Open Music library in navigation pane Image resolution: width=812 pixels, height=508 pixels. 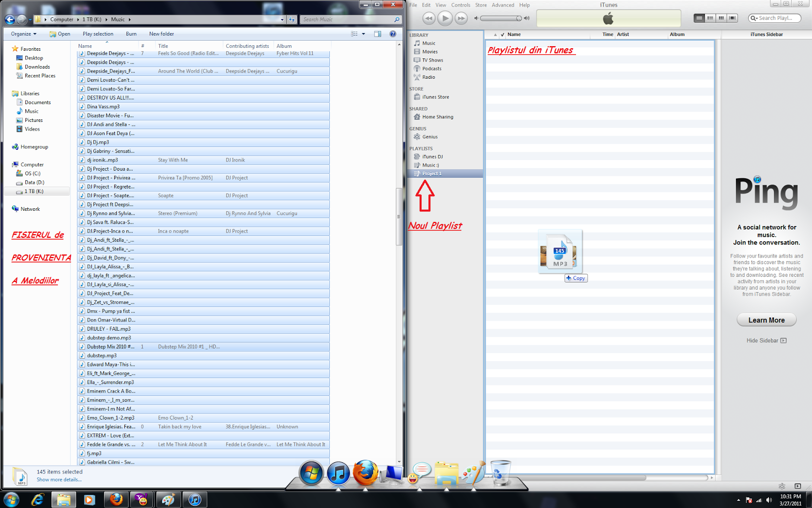[27, 111]
